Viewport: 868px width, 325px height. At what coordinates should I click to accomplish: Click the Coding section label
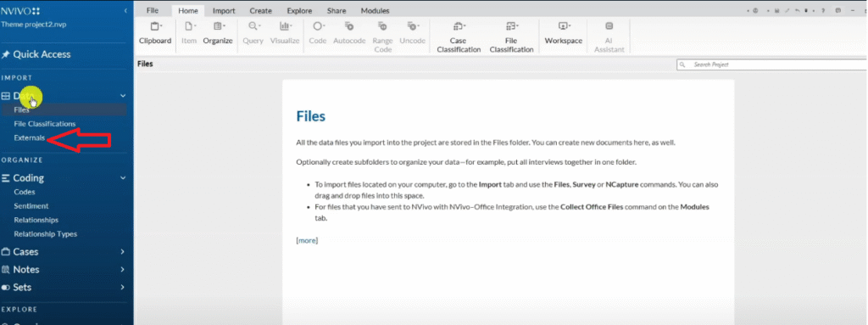[29, 178]
